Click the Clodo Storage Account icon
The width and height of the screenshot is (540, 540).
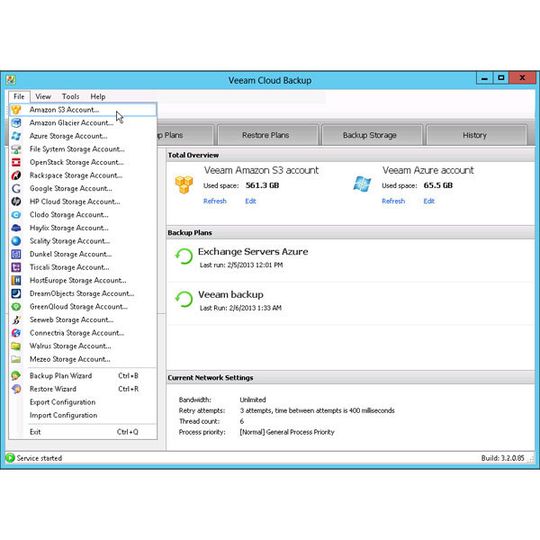point(16,215)
